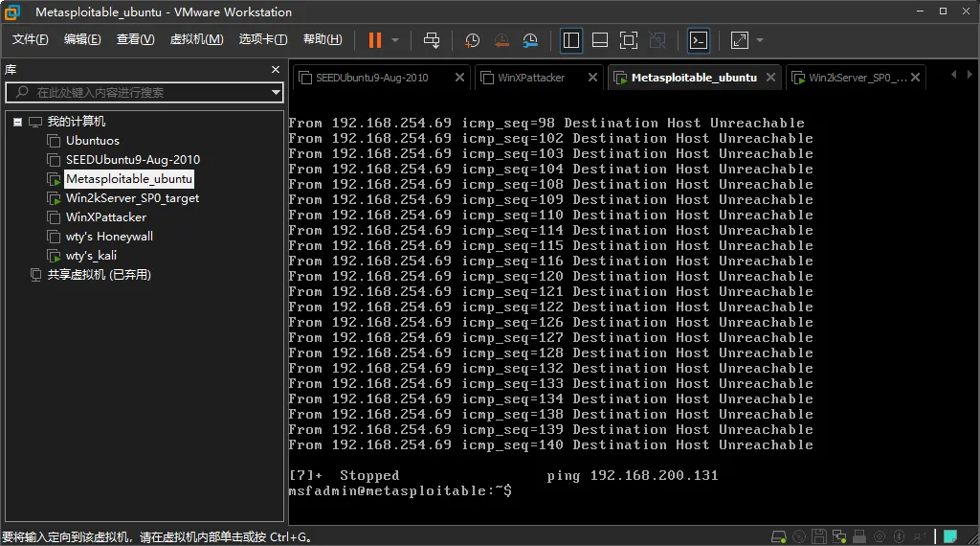Close the WinXPattacker tab
The image size is (980, 546).
[593, 77]
